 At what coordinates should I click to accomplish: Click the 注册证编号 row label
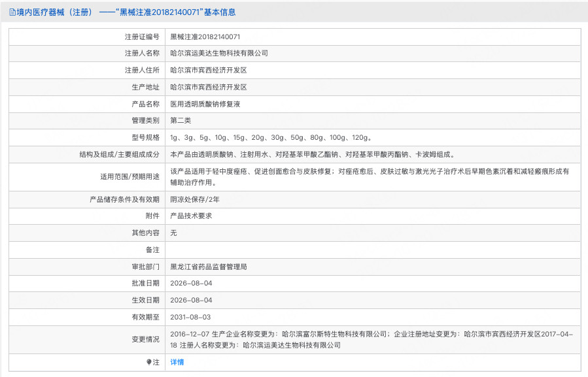tap(142, 37)
